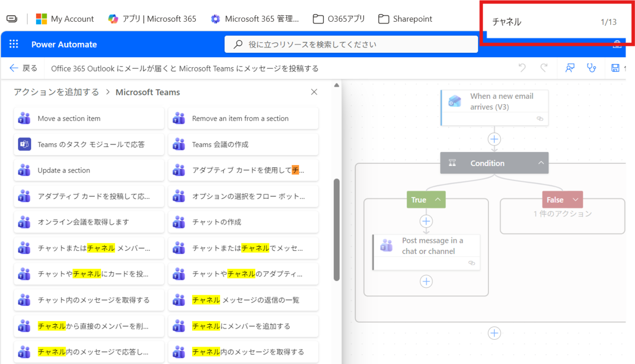Screen dimensions: 635x364
Task: Click the 1 件のアクション text in False
Action: 563,214
